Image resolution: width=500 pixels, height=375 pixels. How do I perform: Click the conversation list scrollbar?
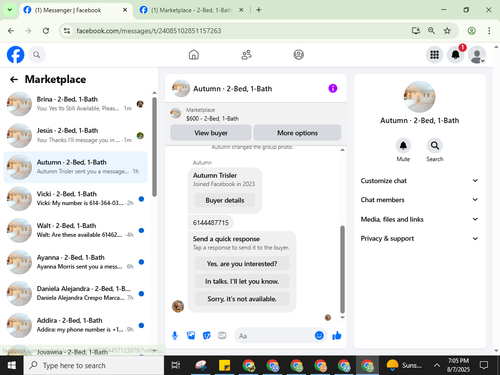pyautogui.click(x=154, y=147)
